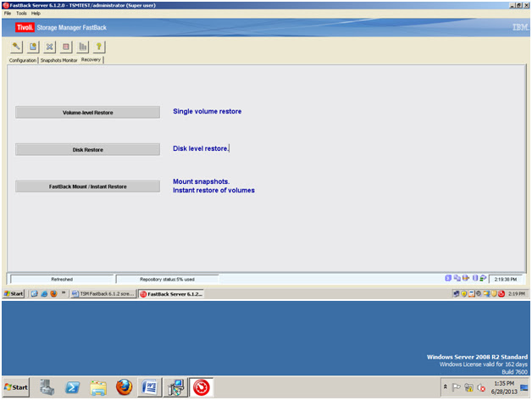Click the orange database status bar icon
Screen dimensions: 532x400
pyautogui.click(x=466, y=278)
